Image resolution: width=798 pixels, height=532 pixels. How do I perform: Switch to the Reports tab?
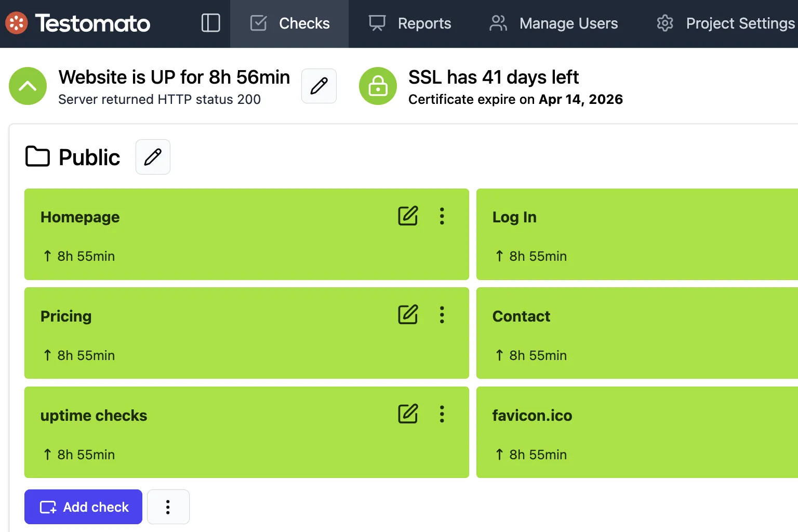tap(410, 23)
